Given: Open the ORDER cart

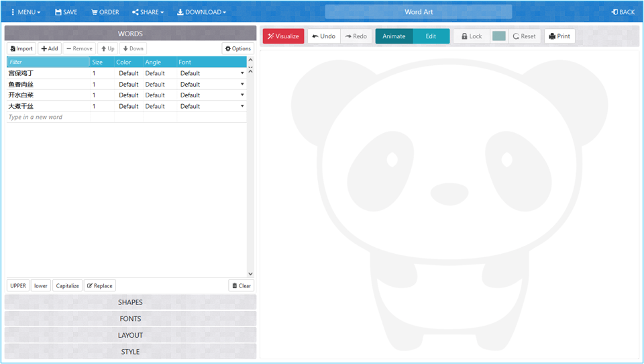Looking at the screenshot, I should (105, 12).
